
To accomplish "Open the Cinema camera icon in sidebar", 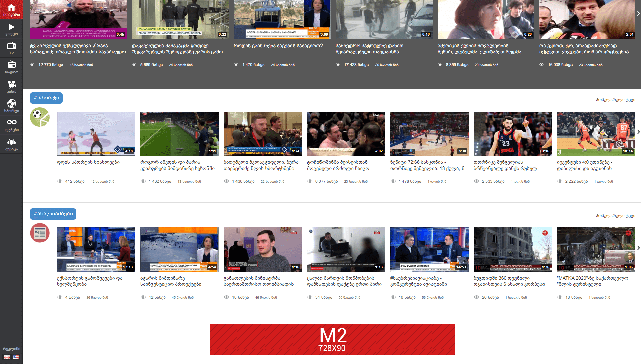I will (x=11, y=86).
